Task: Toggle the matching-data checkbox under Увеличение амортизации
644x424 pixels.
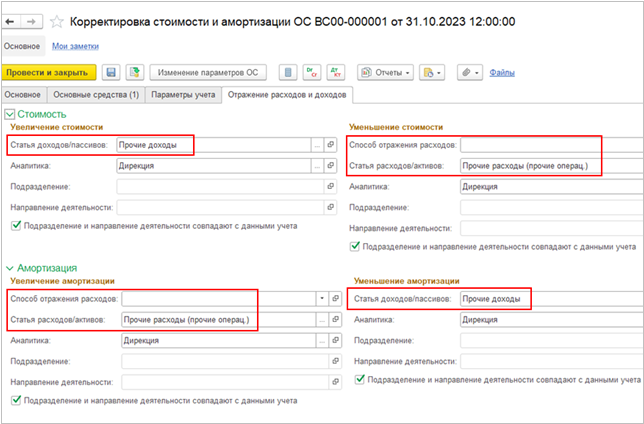Action: [x=16, y=400]
